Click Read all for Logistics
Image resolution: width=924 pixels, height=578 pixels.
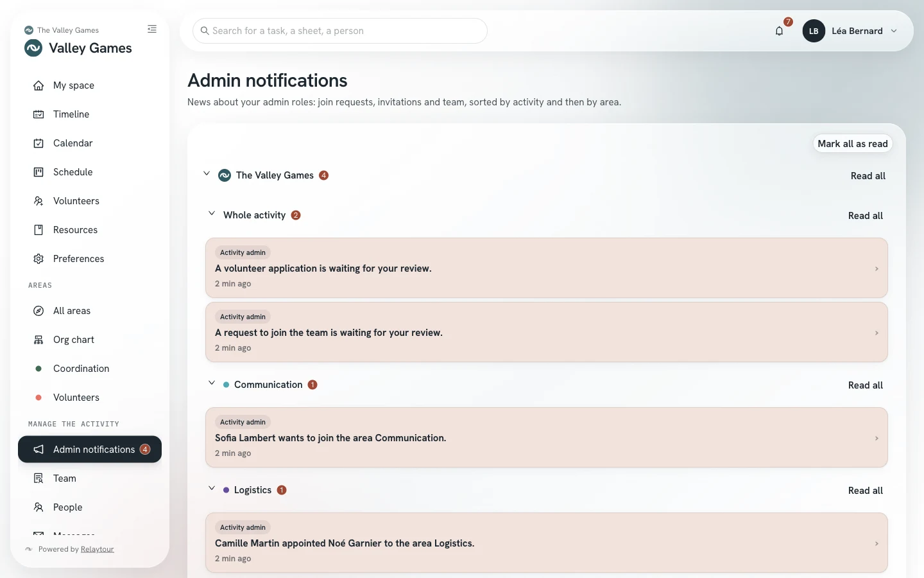tap(866, 491)
